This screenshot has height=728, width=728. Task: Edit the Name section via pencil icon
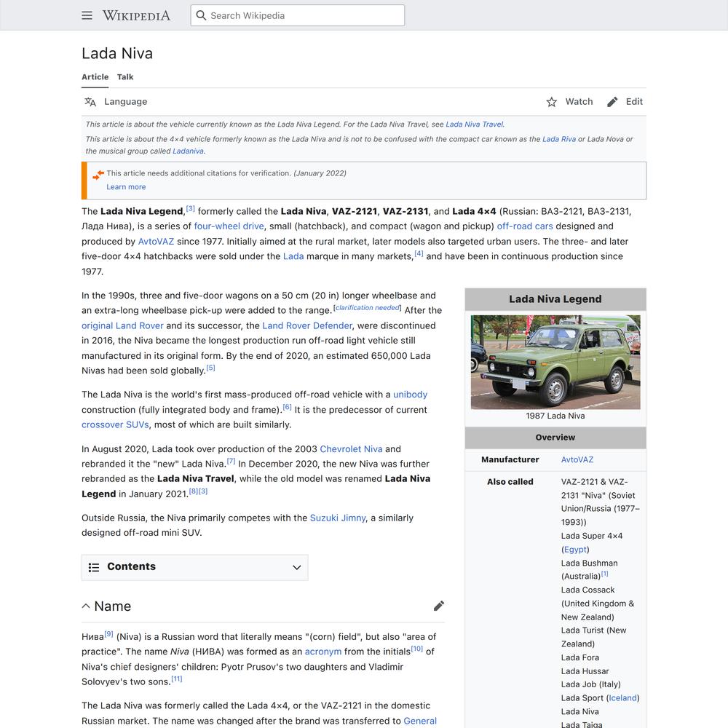(x=439, y=606)
